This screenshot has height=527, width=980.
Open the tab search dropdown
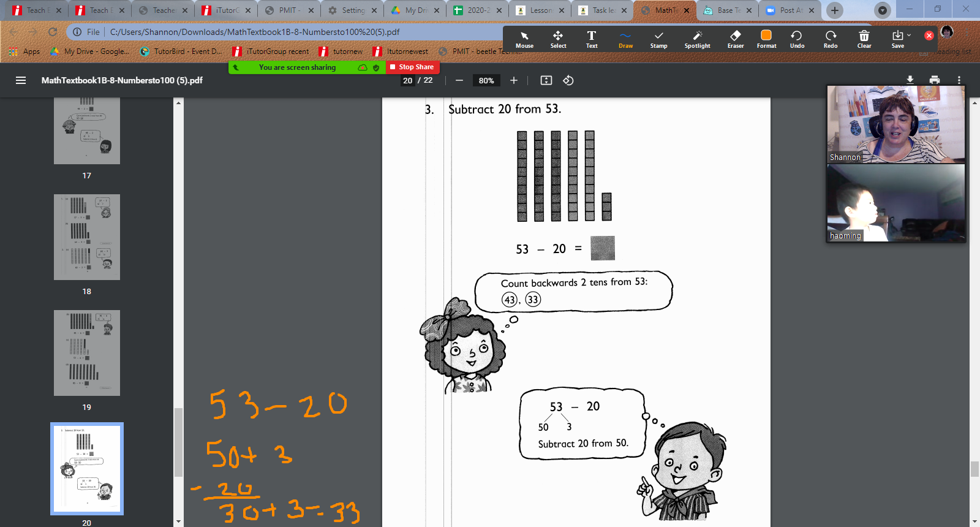tap(883, 10)
